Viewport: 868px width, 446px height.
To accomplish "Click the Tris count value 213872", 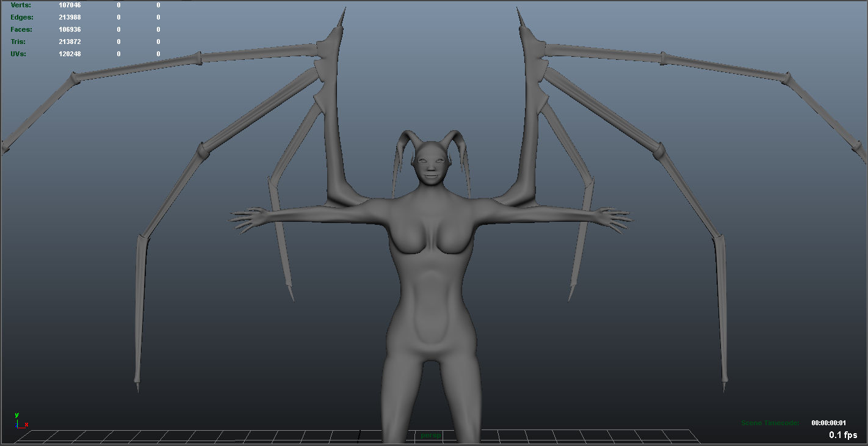I will click(69, 42).
